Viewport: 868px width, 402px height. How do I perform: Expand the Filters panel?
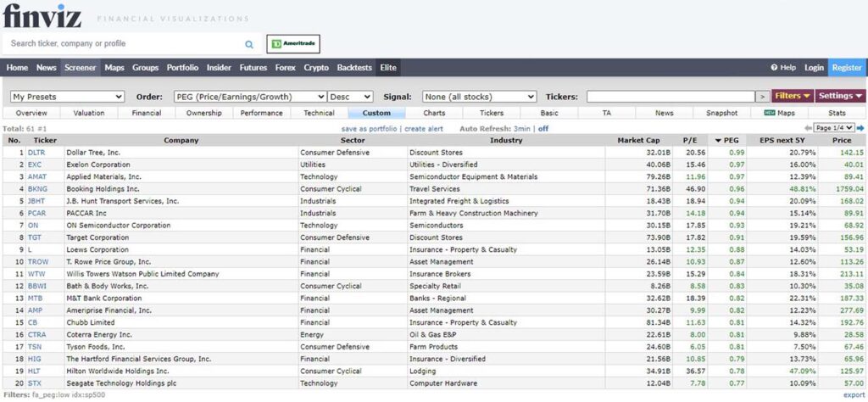[x=793, y=96]
